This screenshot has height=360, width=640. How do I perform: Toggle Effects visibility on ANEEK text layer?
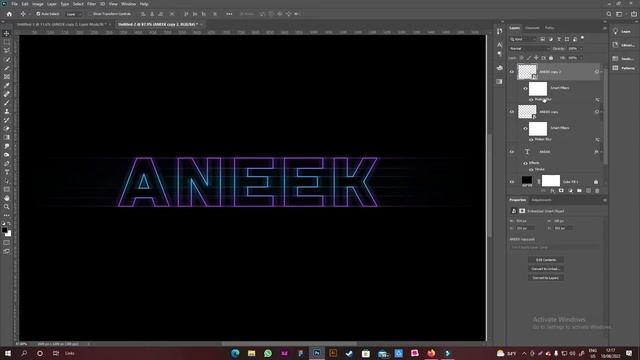525,163
